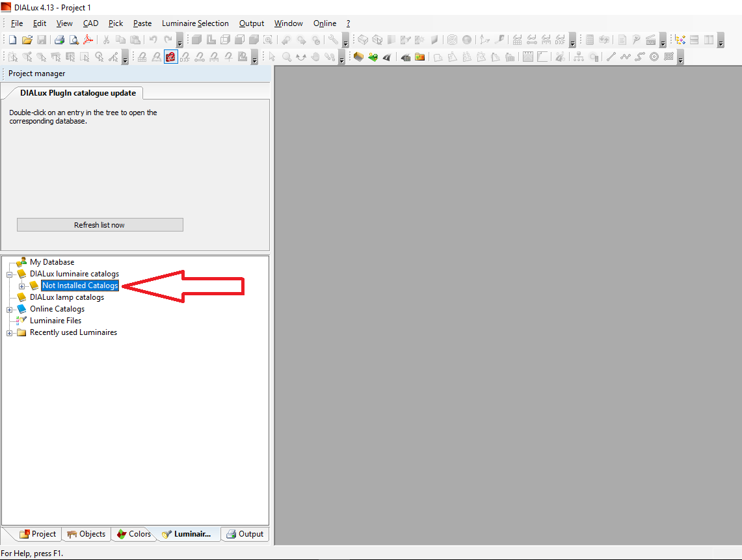Click the green luminaire selection icon
The image size is (742, 560).
(x=373, y=57)
